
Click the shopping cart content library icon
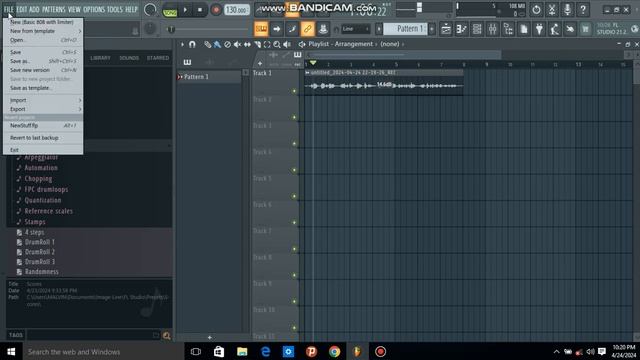pyautogui.click(x=585, y=29)
